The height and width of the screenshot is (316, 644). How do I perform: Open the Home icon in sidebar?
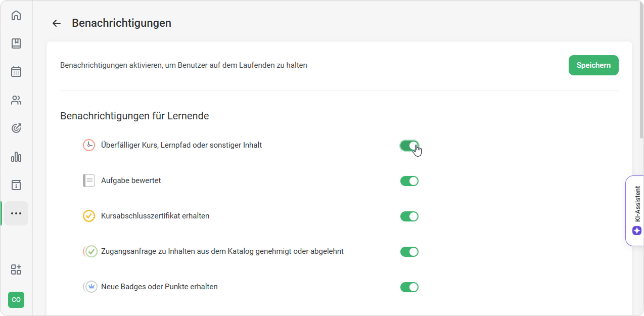pos(16,15)
